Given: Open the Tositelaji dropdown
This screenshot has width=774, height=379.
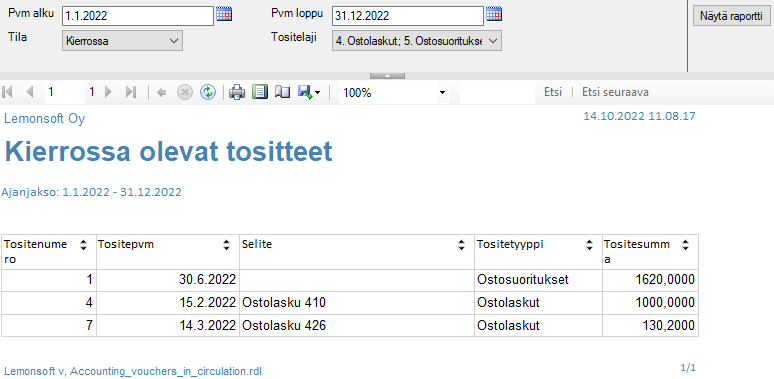Looking at the screenshot, I should point(417,41).
